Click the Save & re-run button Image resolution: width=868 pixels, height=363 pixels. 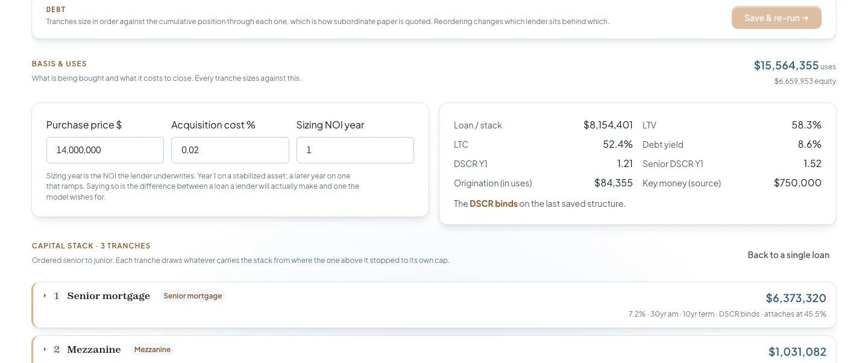click(x=776, y=18)
